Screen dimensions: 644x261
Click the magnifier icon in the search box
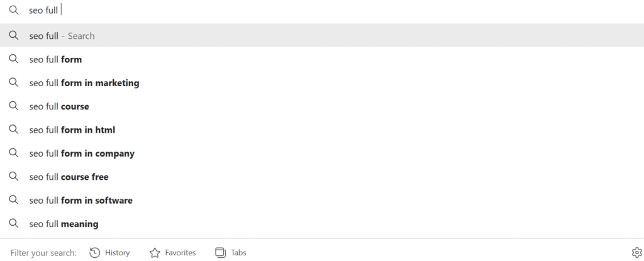point(13,11)
